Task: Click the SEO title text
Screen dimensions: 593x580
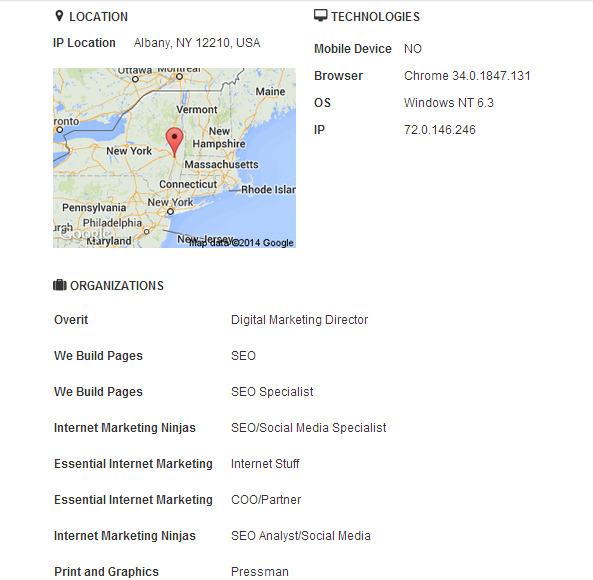Action: (243, 356)
